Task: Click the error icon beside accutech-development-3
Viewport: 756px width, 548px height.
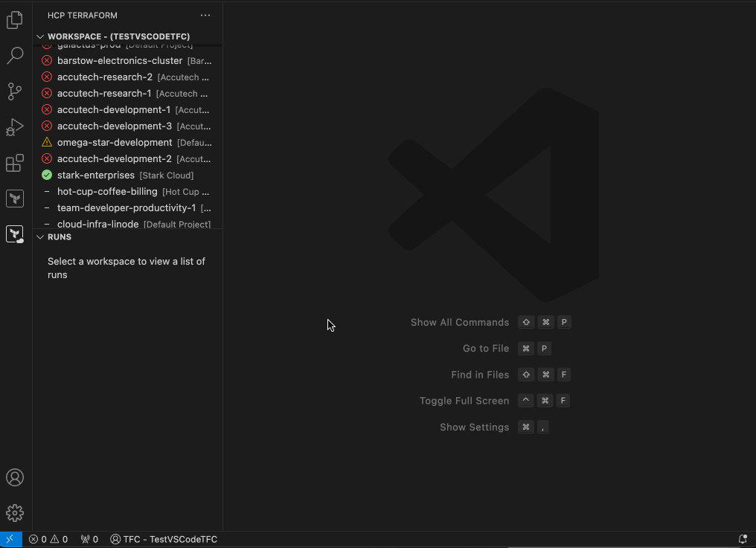Action: [47, 126]
